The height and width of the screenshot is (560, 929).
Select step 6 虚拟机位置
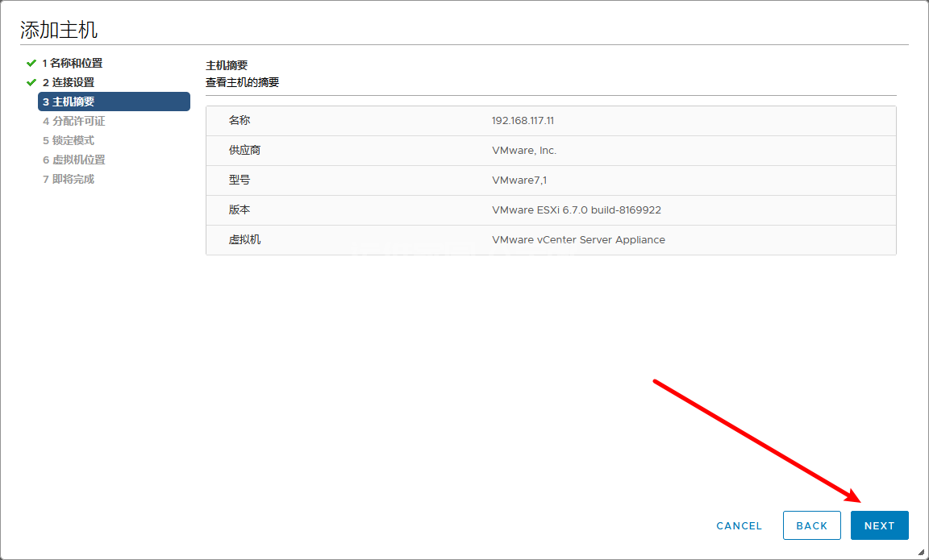(x=73, y=160)
